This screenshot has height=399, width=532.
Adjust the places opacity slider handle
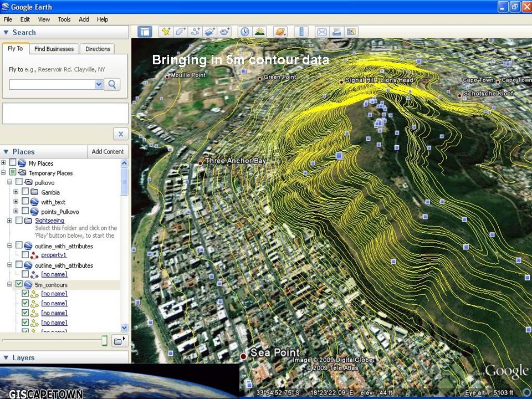pos(105,340)
